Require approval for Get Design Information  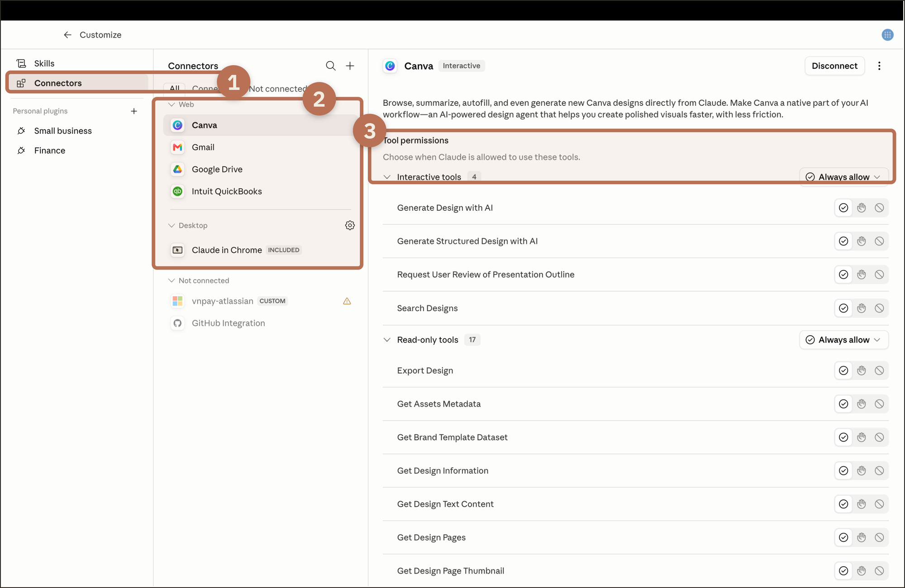pyautogui.click(x=862, y=471)
